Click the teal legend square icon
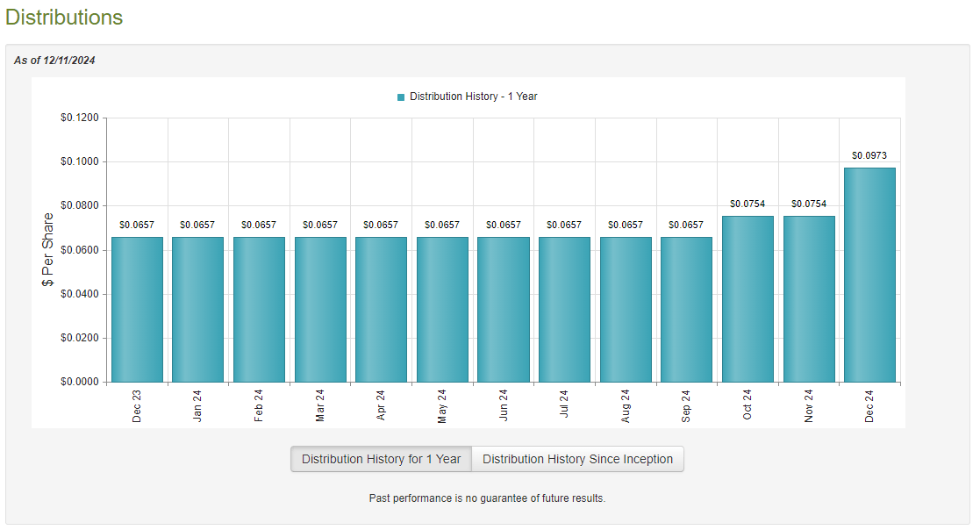The height and width of the screenshot is (530, 980). point(401,97)
